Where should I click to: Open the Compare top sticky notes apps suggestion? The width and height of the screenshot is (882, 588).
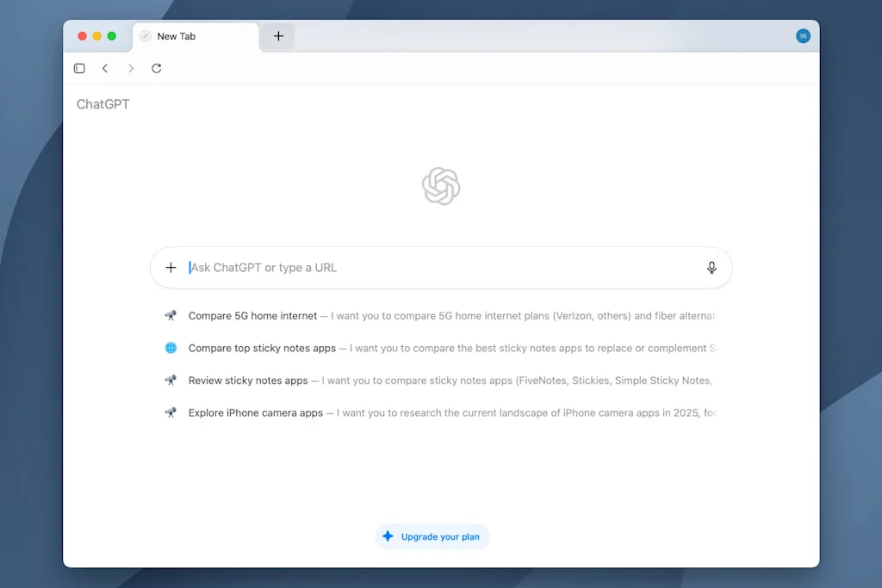260,348
